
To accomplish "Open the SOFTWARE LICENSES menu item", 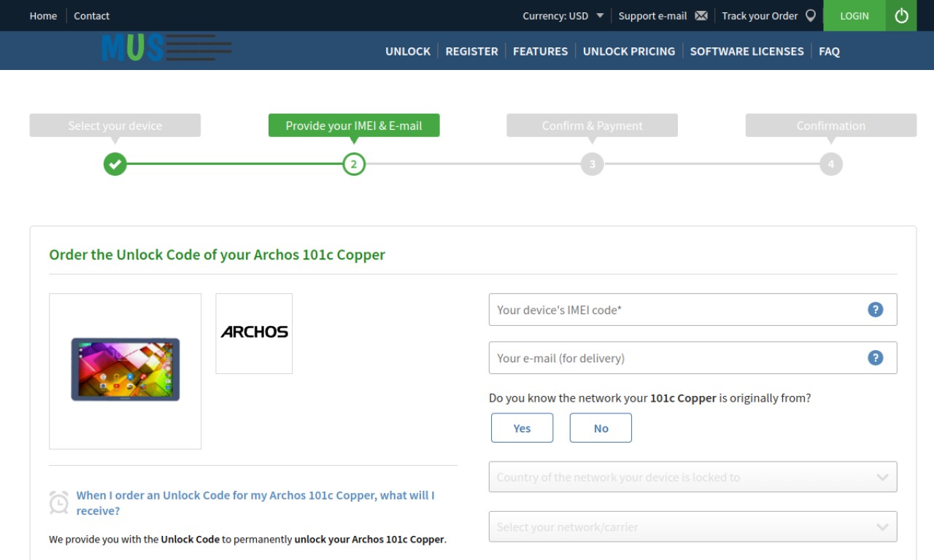I will tap(746, 51).
